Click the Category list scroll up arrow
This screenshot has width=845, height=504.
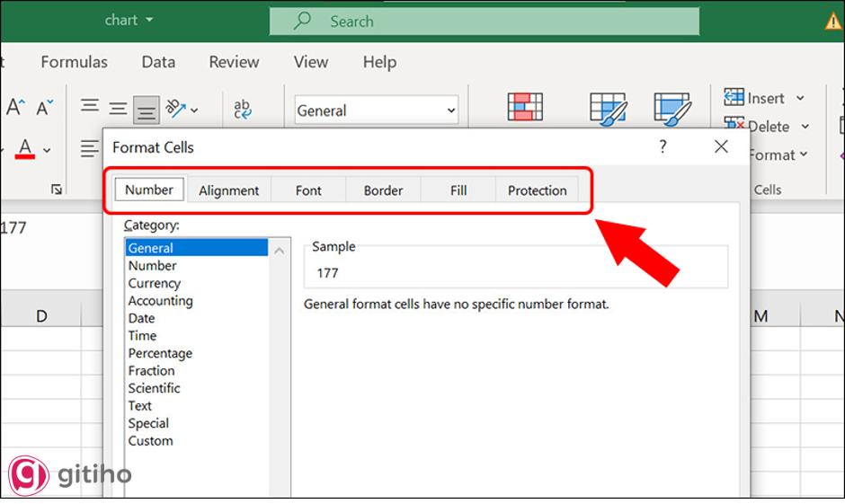(280, 251)
